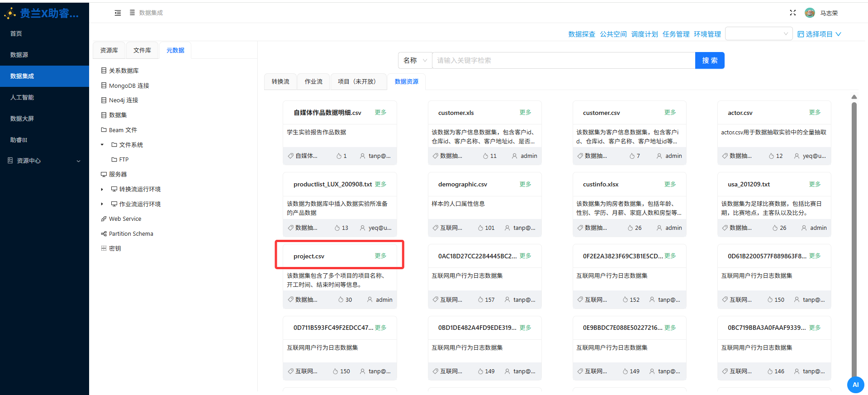The height and width of the screenshot is (395, 868).
Task: Select 数据集 in the metadata tree
Action: pos(118,115)
